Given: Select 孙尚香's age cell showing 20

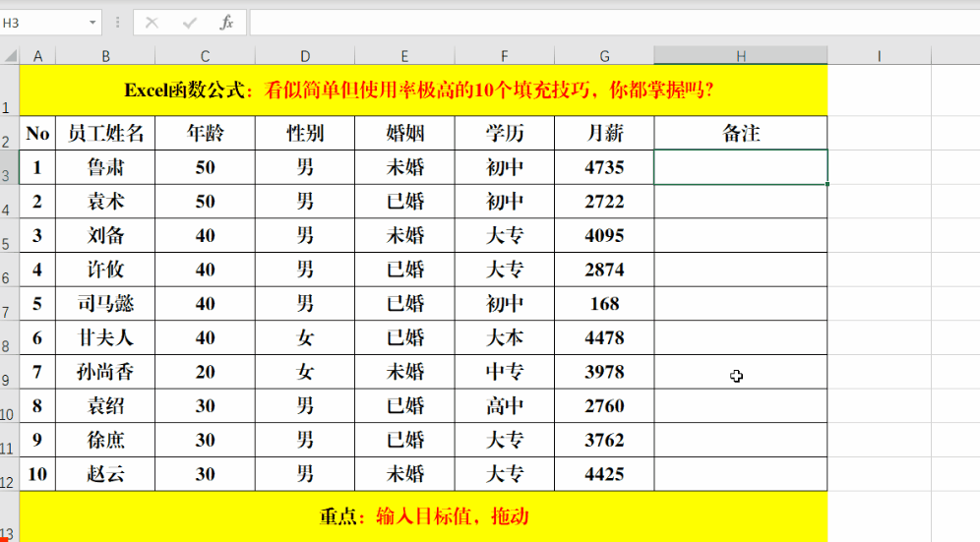Looking at the screenshot, I should coord(205,372).
